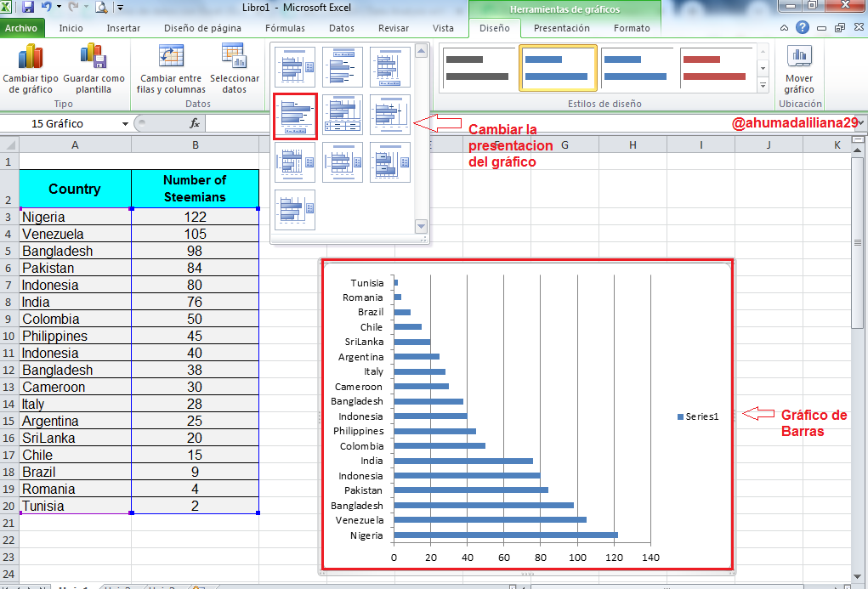
Task: Click the Cambiar tipo de gráfico icon
Action: pyautogui.click(x=31, y=57)
